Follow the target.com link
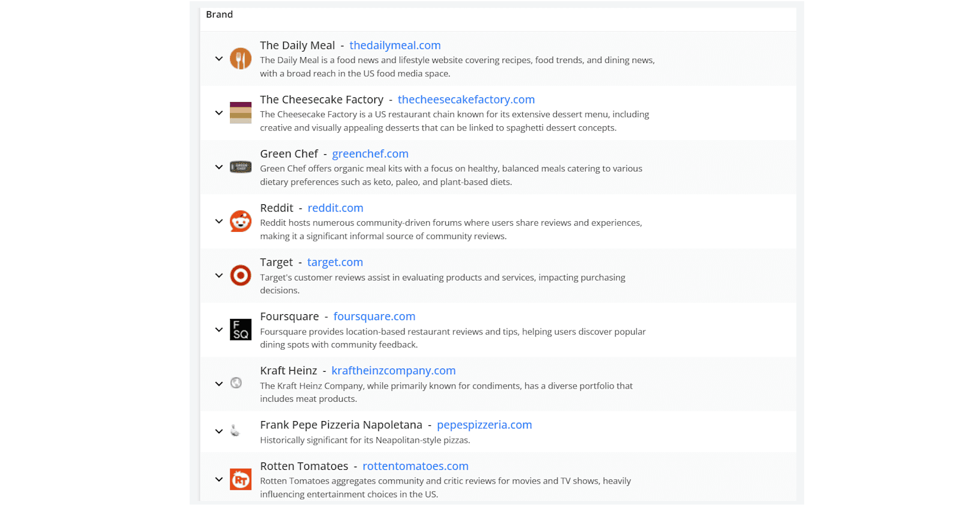The width and height of the screenshot is (980, 507). click(335, 262)
